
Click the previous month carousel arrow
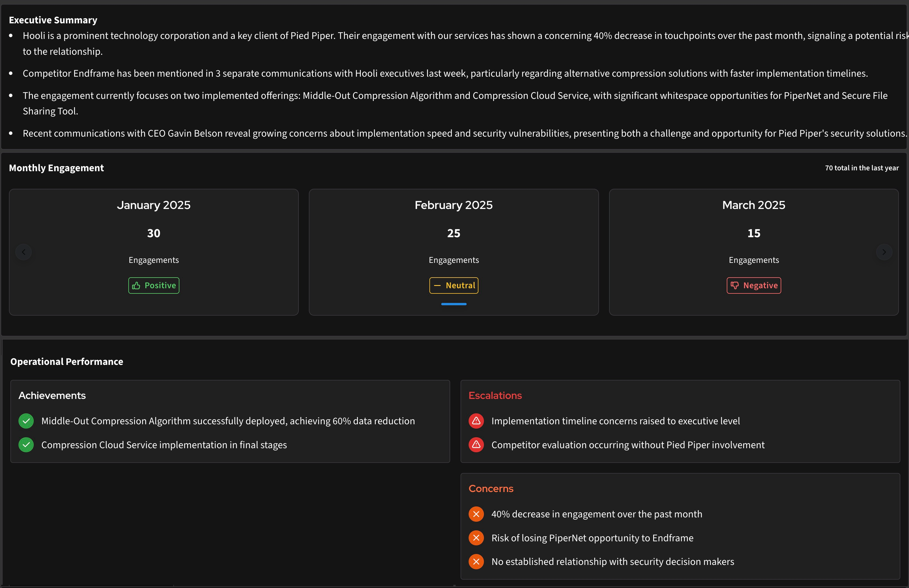pyautogui.click(x=24, y=252)
